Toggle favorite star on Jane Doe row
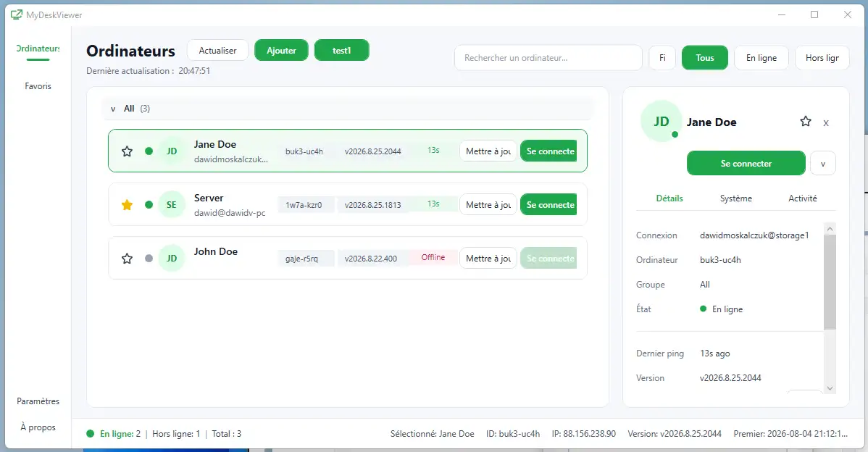Image resolution: width=868 pixels, height=452 pixels. [x=127, y=151]
